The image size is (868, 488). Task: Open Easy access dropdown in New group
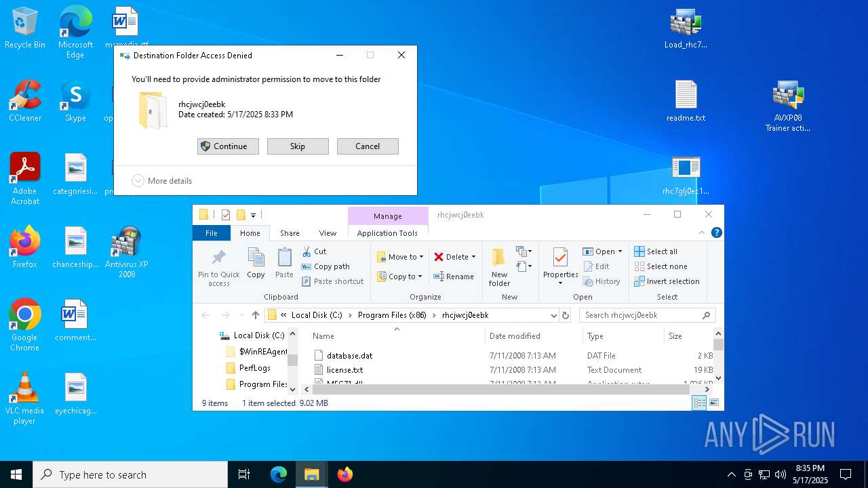click(524, 266)
